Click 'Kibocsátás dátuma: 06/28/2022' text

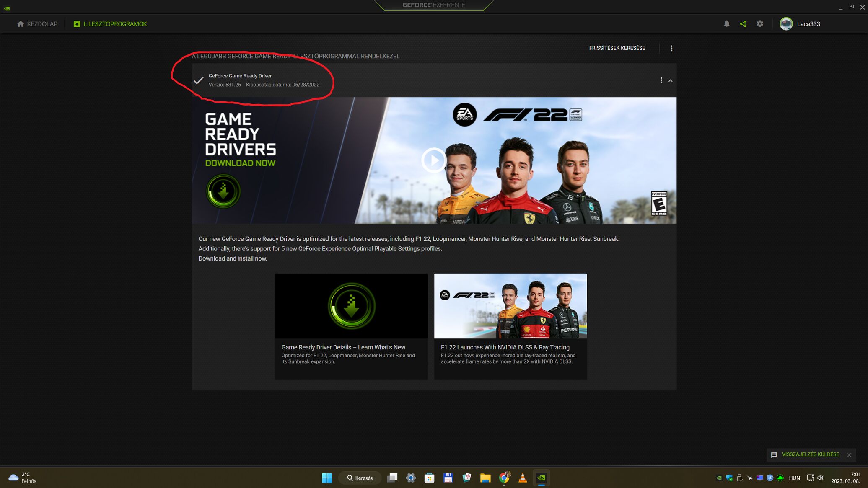pos(282,85)
